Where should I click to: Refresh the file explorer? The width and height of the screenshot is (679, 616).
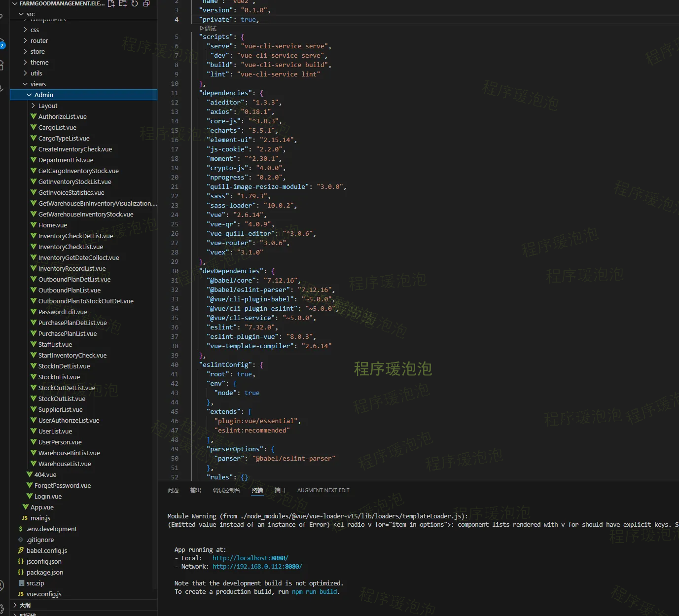coord(135,3)
